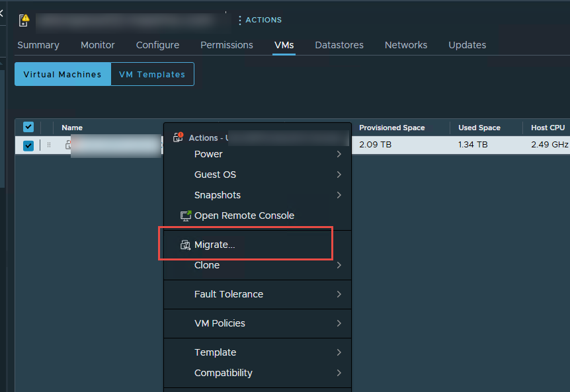Sort by Provisioned Space column header
The image size is (570, 392).
pyautogui.click(x=391, y=128)
